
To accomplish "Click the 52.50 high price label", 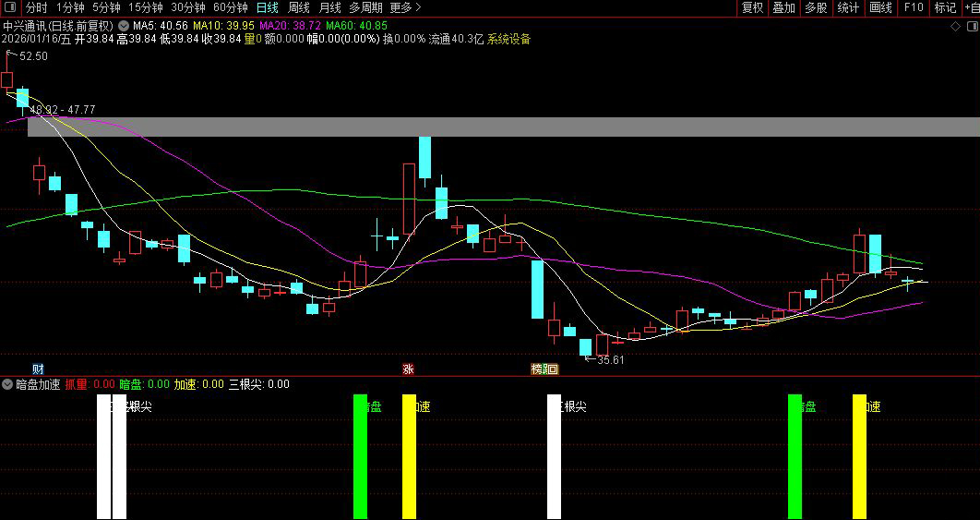I will pos(34,56).
